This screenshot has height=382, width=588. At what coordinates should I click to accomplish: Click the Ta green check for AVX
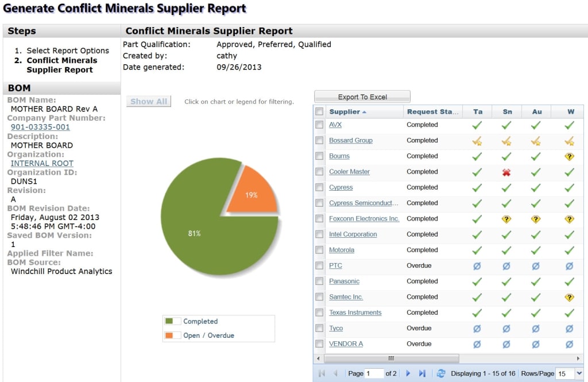(x=477, y=125)
